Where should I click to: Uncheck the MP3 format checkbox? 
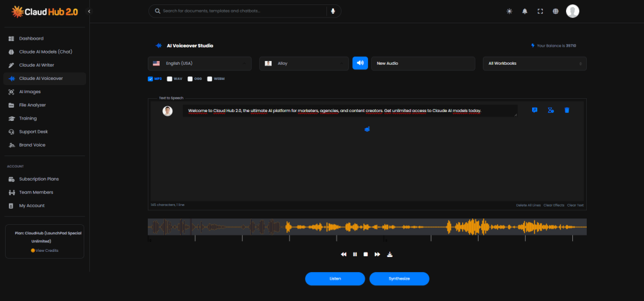tap(150, 79)
